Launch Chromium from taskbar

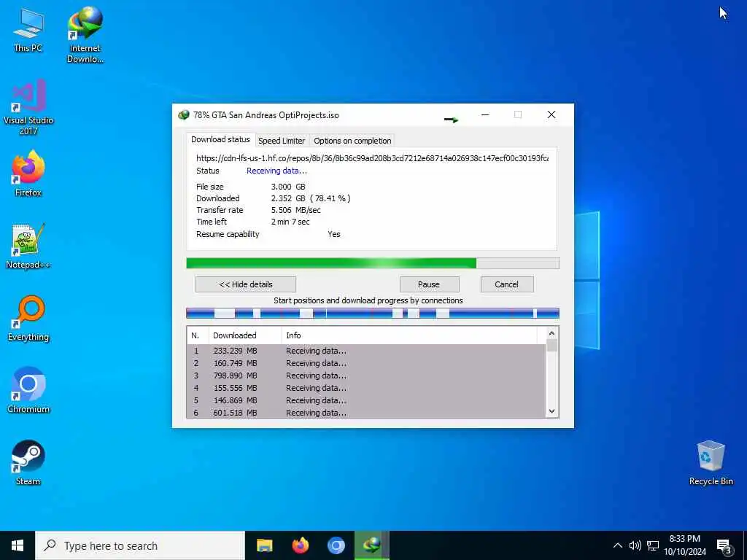(x=336, y=545)
